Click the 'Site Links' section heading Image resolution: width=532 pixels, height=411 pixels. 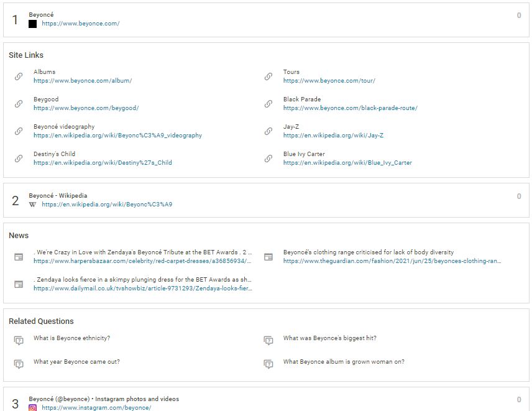click(x=26, y=55)
